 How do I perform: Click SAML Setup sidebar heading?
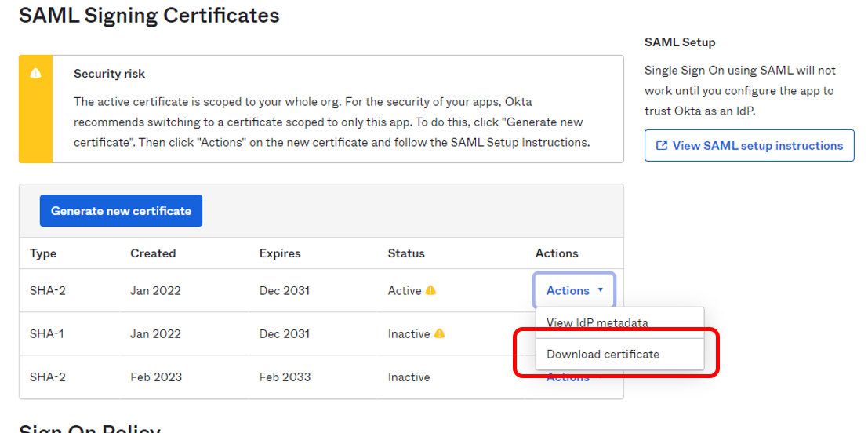(x=680, y=42)
